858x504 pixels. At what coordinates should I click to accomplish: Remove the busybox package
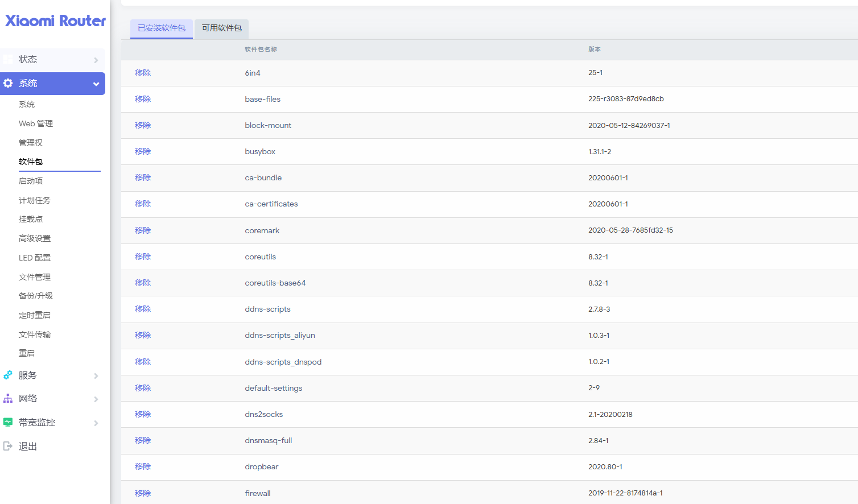(x=143, y=151)
